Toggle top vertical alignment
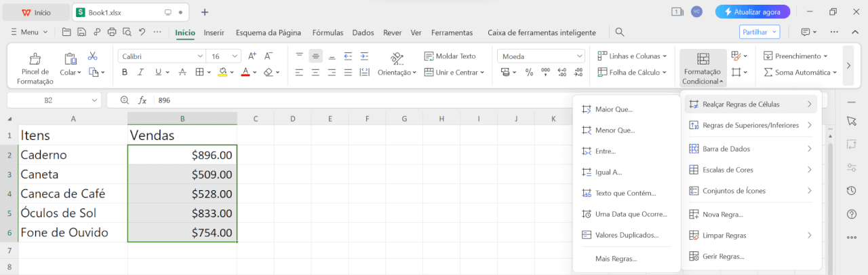The width and height of the screenshot is (868, 275). point(299,56)
